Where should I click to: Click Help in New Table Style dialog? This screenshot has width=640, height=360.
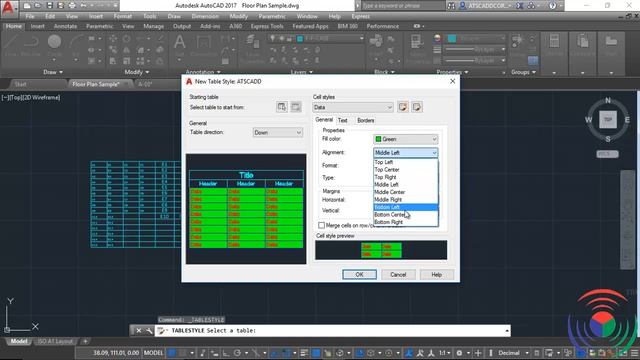pos(436,275)
